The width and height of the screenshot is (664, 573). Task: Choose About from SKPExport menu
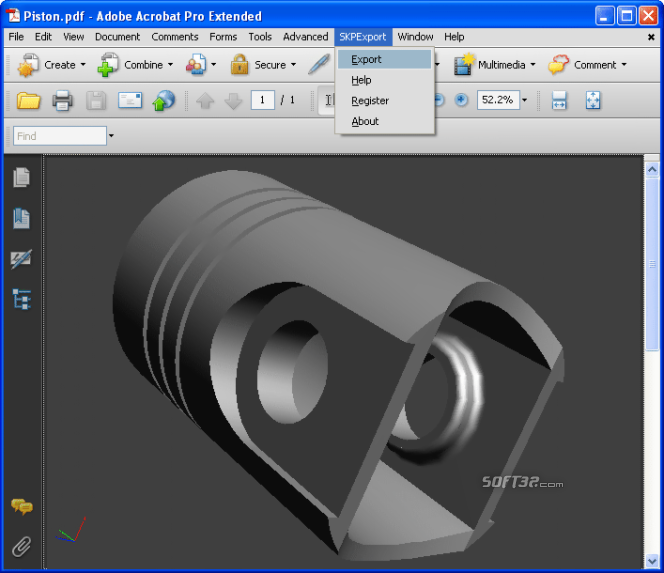point(384,122)
